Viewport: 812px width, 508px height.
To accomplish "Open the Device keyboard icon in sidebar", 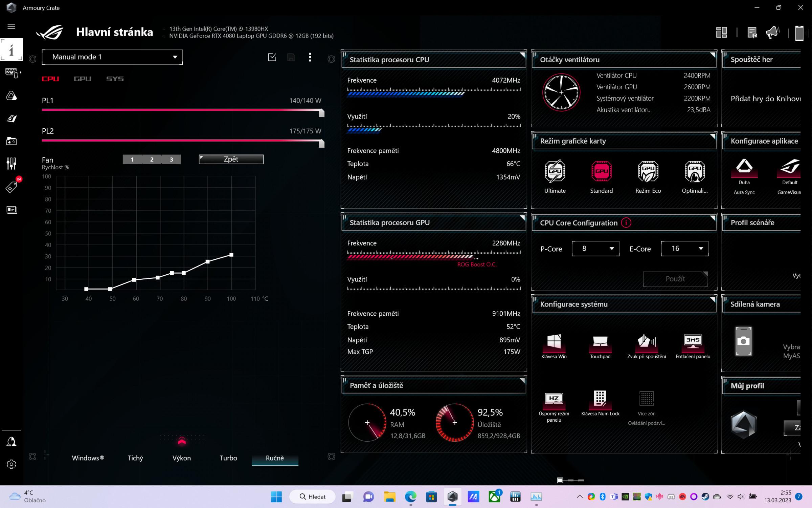I will pyautogui.click(x=12, y=72).
